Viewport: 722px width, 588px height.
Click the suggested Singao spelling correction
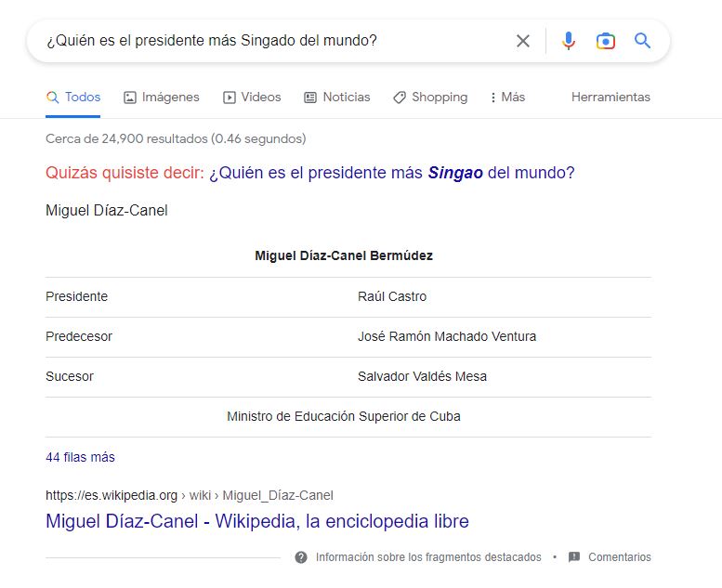391,173
